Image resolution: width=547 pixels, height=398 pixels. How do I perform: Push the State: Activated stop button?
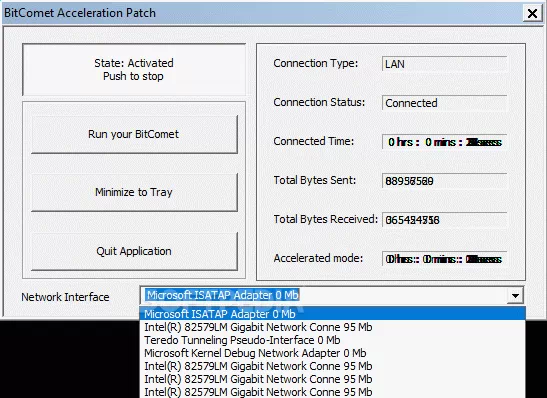click(x=134, y=69)
